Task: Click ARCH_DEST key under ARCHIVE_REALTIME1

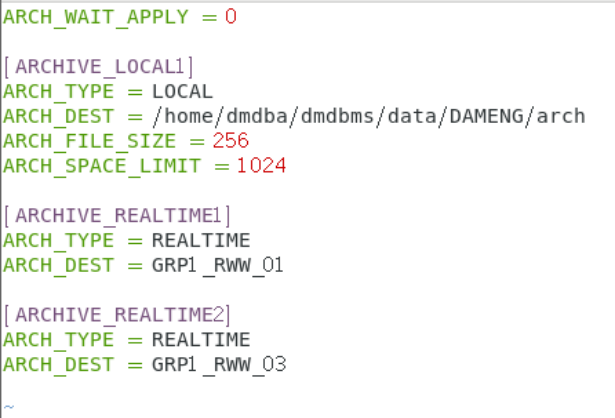Action: tap(58, 266)
